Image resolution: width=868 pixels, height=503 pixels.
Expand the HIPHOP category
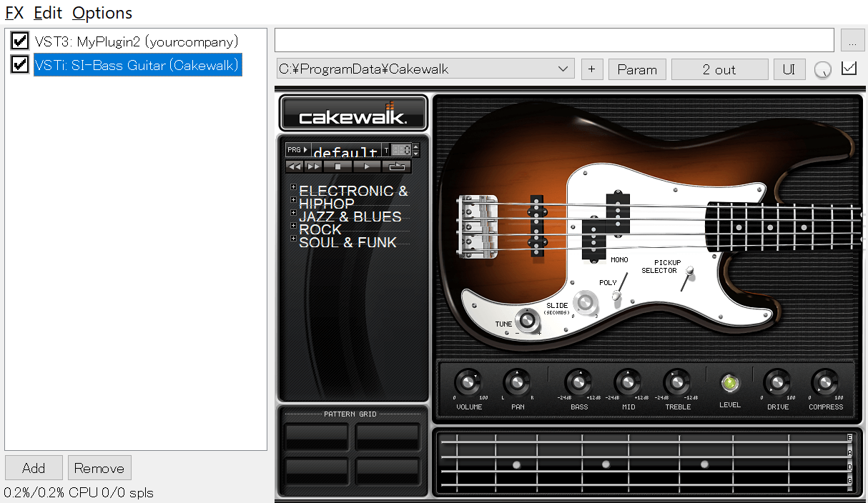pos(293,201)
